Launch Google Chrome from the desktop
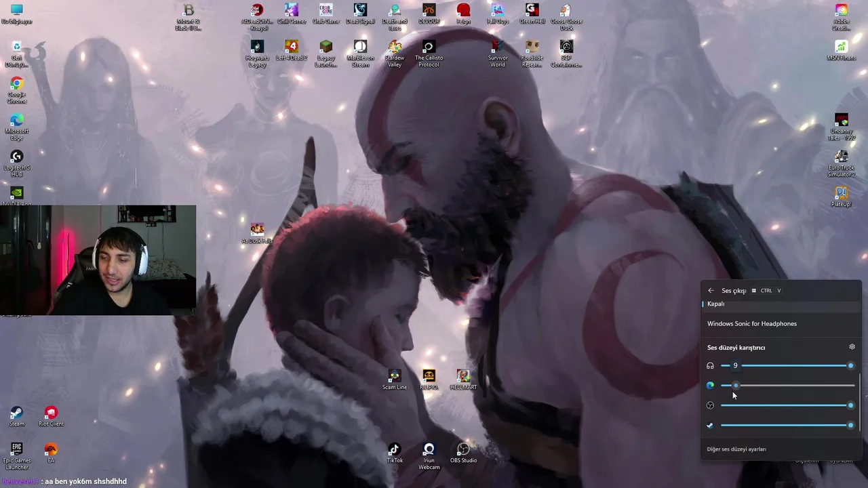The height and width of the screenshot is (488, 868). coord(17,91)
